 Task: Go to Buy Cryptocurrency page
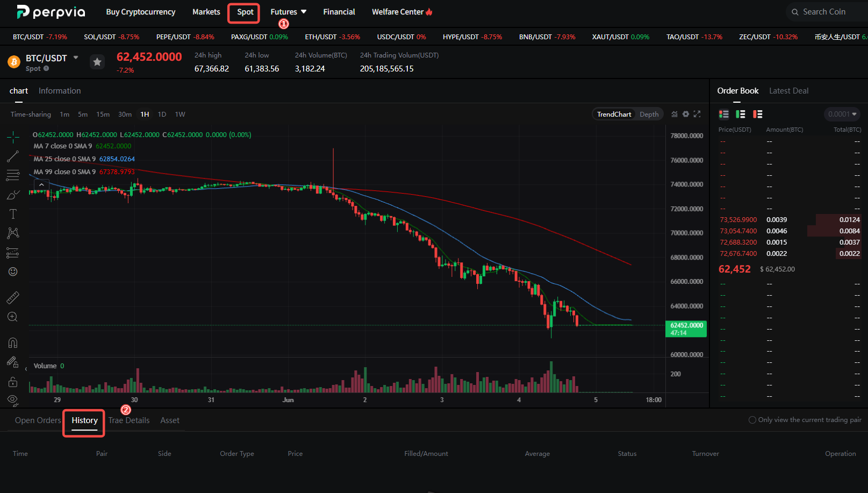point(141,12)
